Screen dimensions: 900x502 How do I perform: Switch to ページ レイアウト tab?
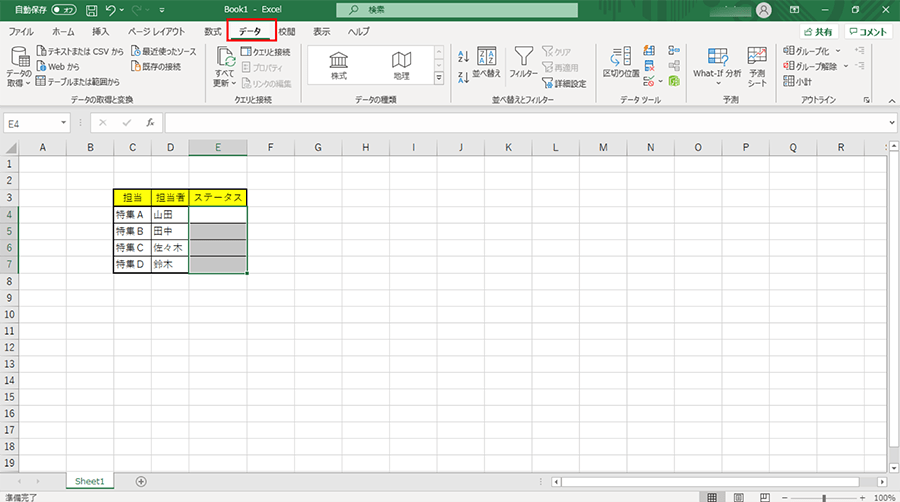pos(156,32)
